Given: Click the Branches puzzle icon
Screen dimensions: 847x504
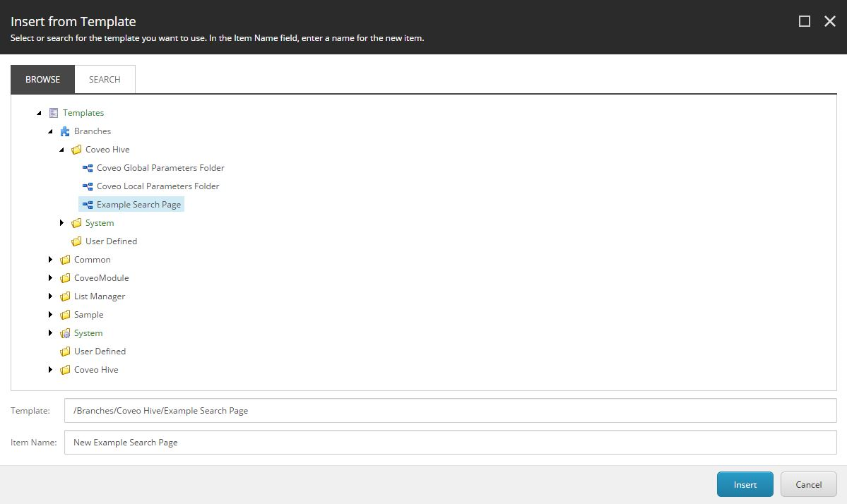Looking at the screenshot, I should (x=65, y=131).
